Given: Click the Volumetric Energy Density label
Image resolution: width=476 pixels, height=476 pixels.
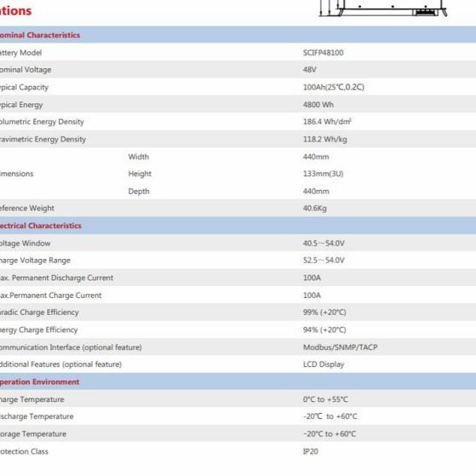Looking at the screenshot, I should 42,122.
